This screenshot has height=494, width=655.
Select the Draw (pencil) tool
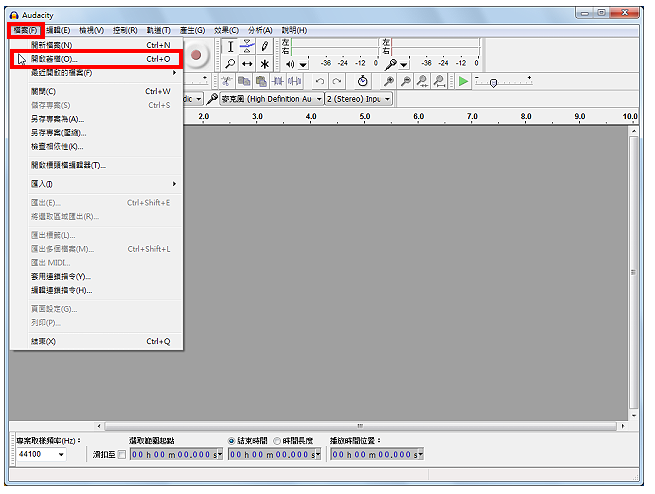[x=264, y=46]
